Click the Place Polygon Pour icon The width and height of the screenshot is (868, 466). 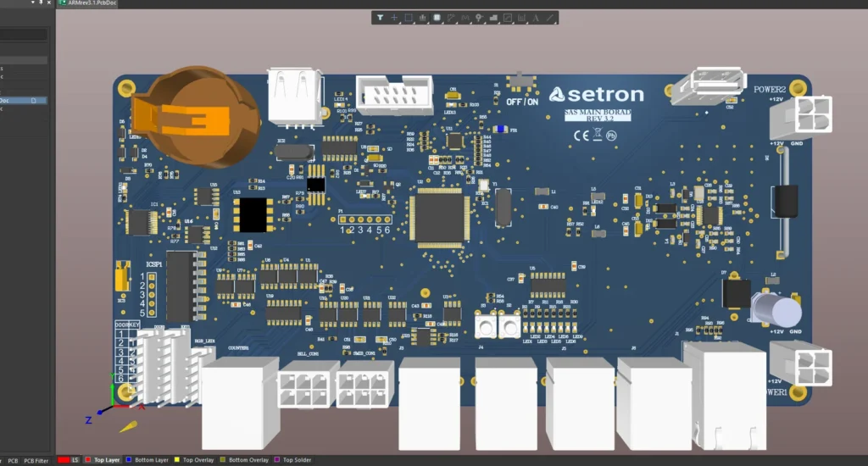[508, 17]
